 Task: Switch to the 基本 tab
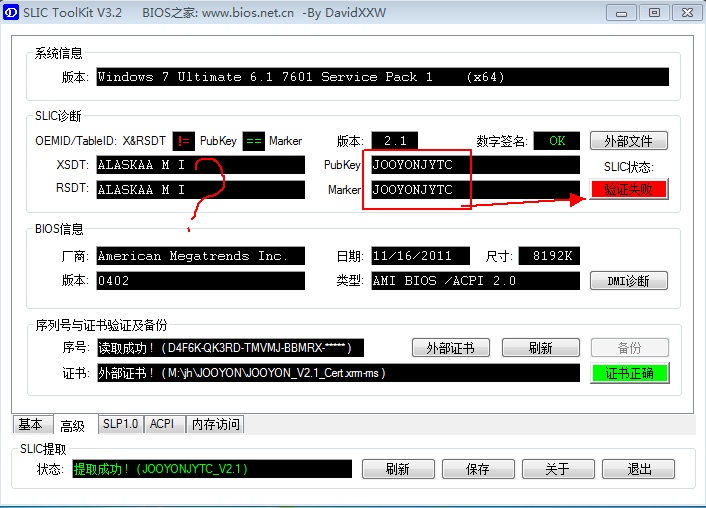click(x=31, y=424)
